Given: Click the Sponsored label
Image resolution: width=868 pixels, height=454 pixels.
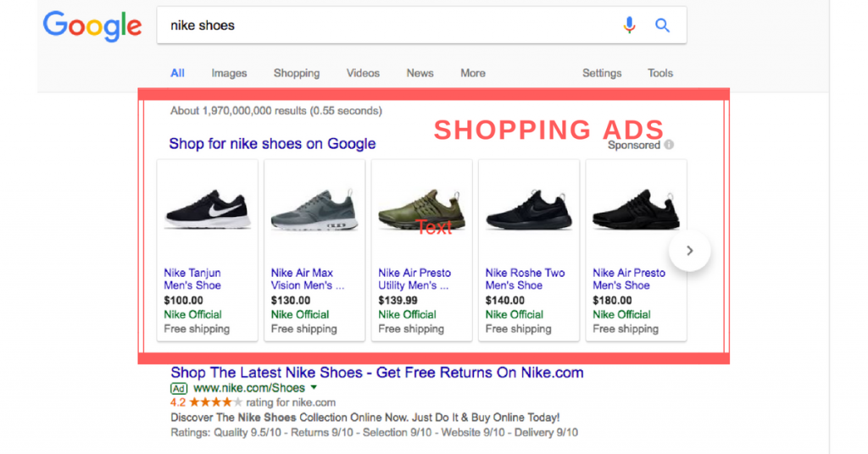Looking at the screenshot, I should tap(634, 146).
